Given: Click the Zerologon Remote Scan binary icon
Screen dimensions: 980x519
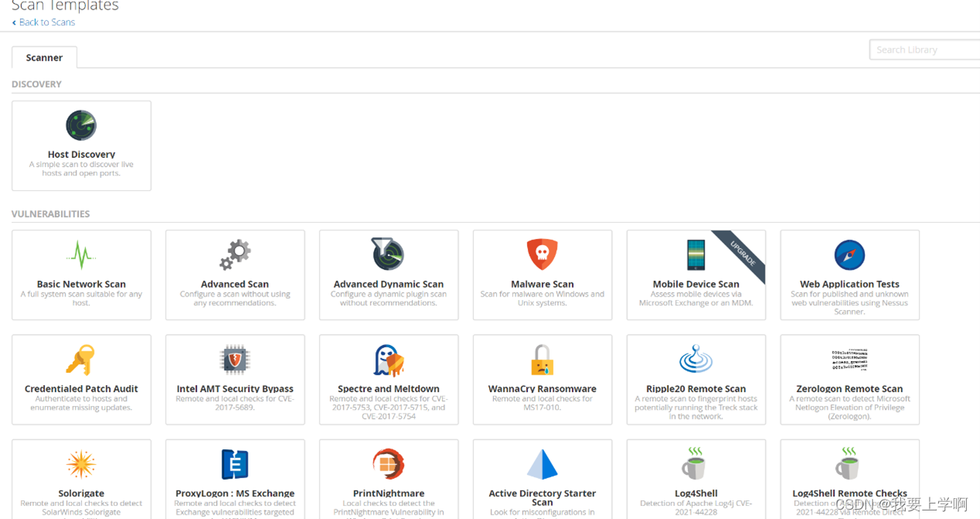Looking at the screenshot, I should (x=850, y=360).
